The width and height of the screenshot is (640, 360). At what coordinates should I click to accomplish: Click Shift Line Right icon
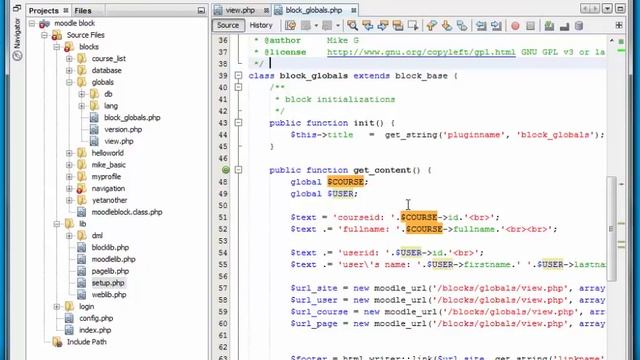pyautogui.click(x=496, y=26)
